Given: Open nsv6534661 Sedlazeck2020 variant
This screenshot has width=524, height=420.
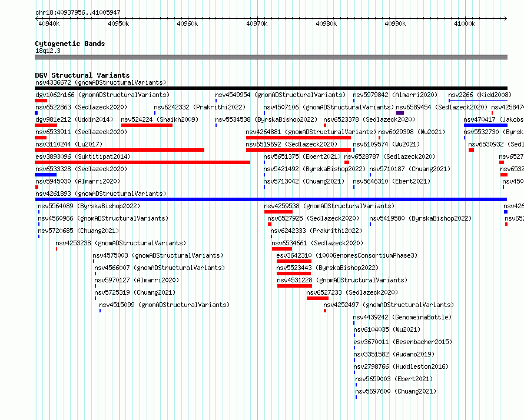Looking at the screenshot, I should [x=317, y=243].
